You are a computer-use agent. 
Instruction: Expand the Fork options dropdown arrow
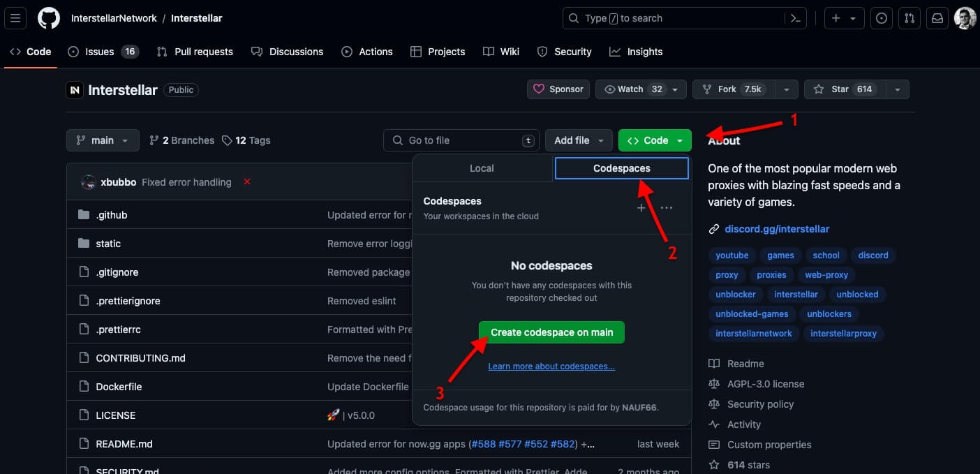coord(787,89)
